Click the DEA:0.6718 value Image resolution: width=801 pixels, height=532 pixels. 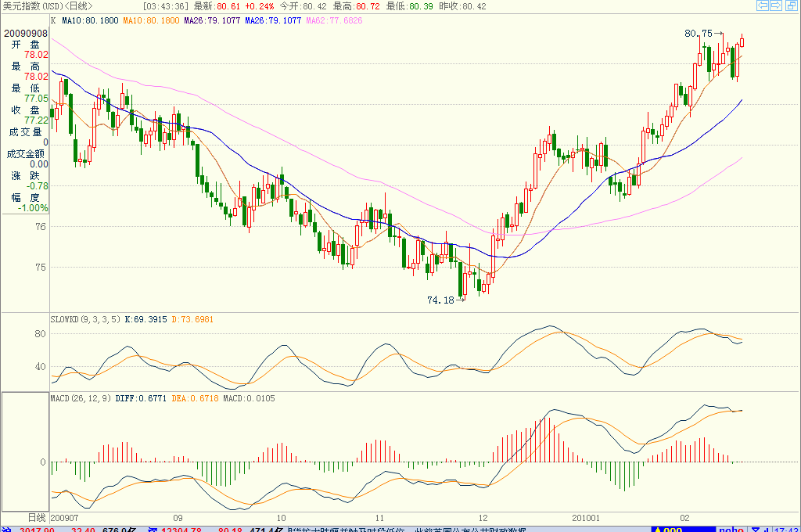[x=195, y=398]
